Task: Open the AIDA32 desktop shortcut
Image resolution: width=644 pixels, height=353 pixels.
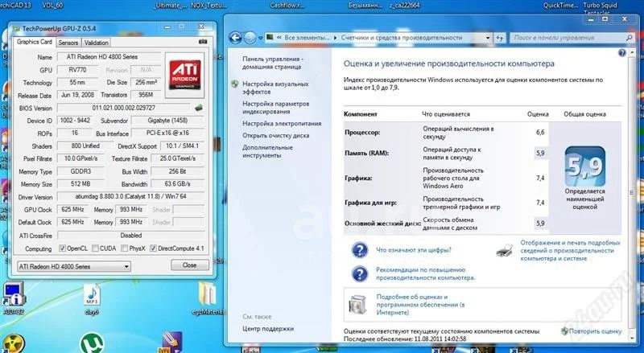Action: pos(13,298)
